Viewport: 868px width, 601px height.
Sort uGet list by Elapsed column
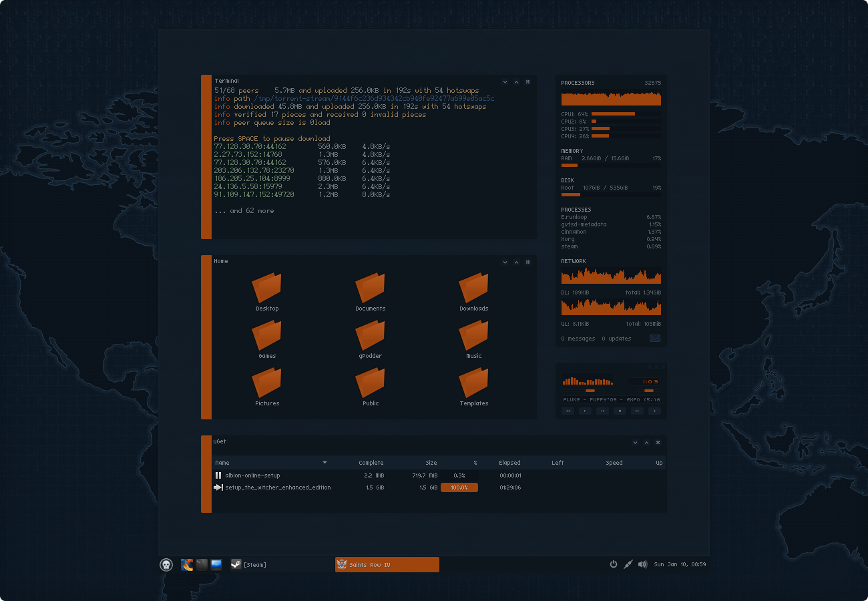point(509,463)
